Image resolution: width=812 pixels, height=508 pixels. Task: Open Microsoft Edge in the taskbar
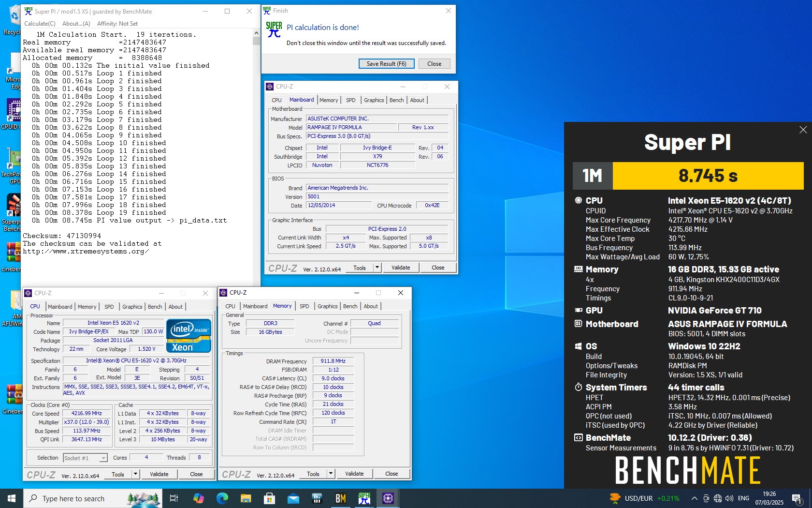tap(222, 498)
